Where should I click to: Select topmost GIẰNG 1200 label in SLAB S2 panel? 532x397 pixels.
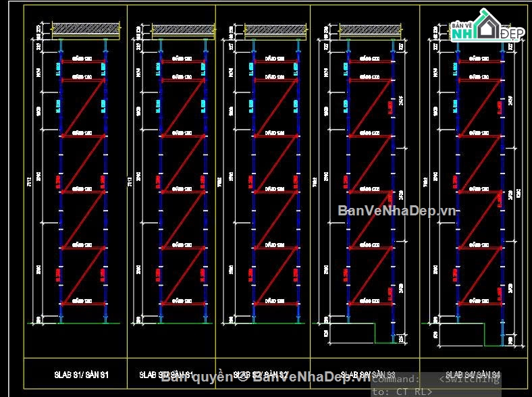pyautogui.click(x=275, y=58)
